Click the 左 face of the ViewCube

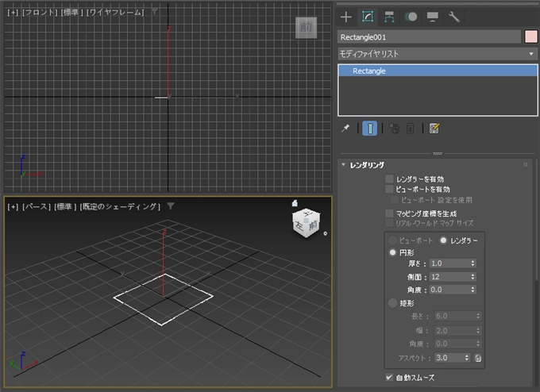pyautogui.click(x=299, y=226)
